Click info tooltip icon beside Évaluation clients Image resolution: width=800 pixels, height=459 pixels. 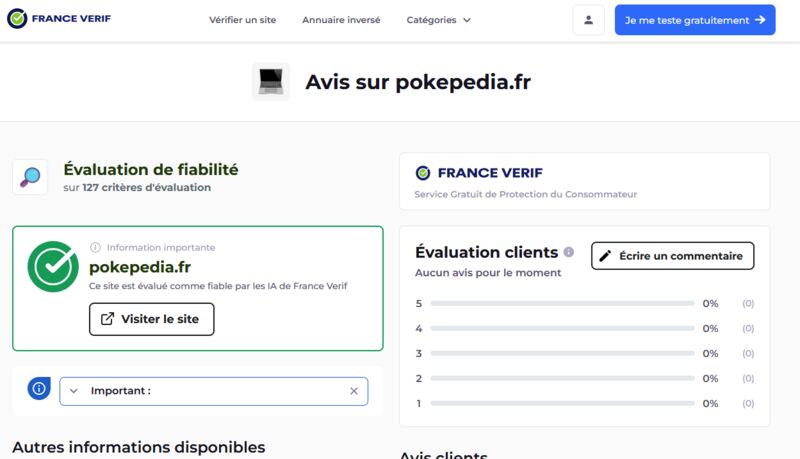(569, 252)
